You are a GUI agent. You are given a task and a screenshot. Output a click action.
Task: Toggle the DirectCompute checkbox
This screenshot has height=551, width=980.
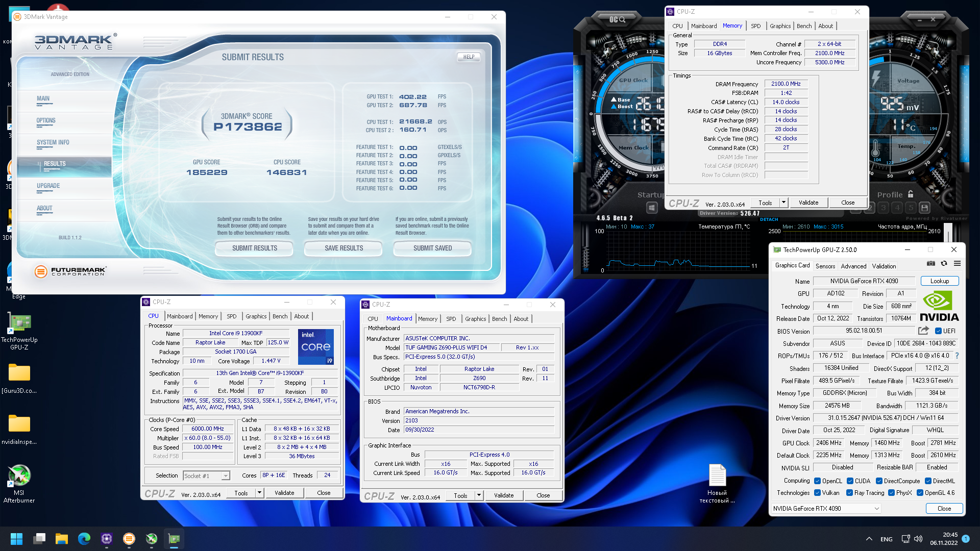coord(879,481)
